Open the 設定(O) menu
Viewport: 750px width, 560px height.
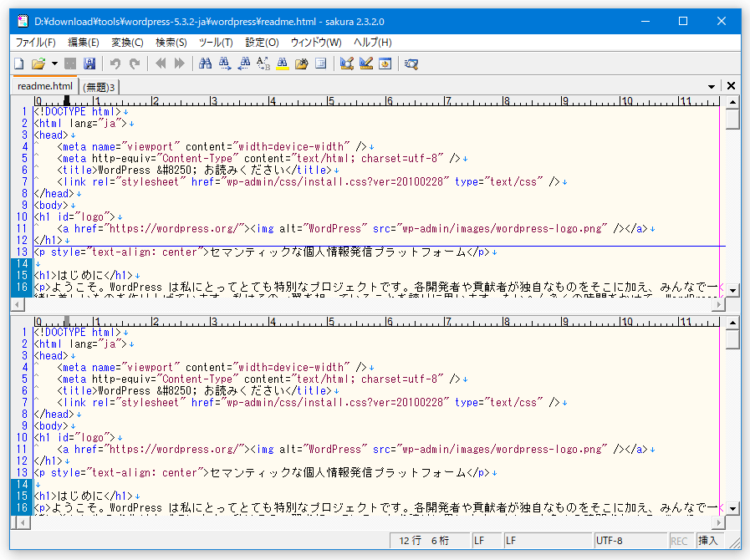[x=262, y=43]
